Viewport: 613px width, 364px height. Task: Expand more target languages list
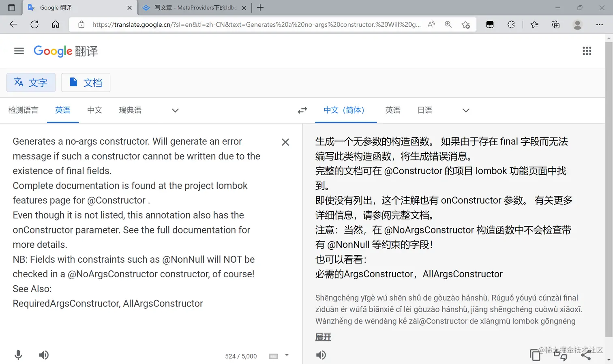click(x=466, y=110)
